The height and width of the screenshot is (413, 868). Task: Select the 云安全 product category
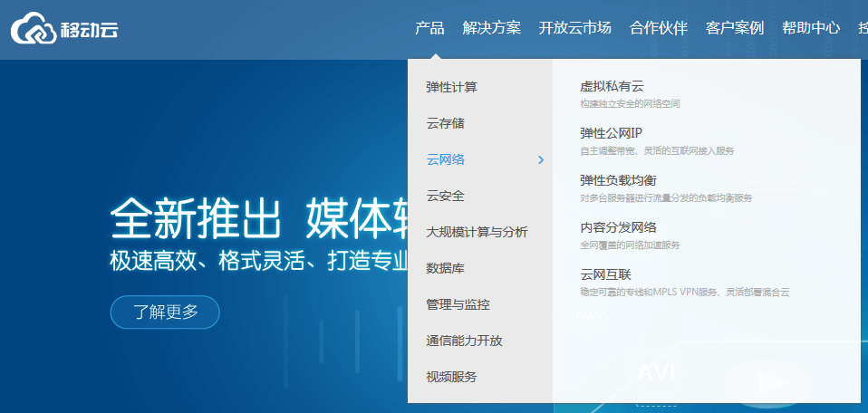pyautogui.click(x=445, y=196)
